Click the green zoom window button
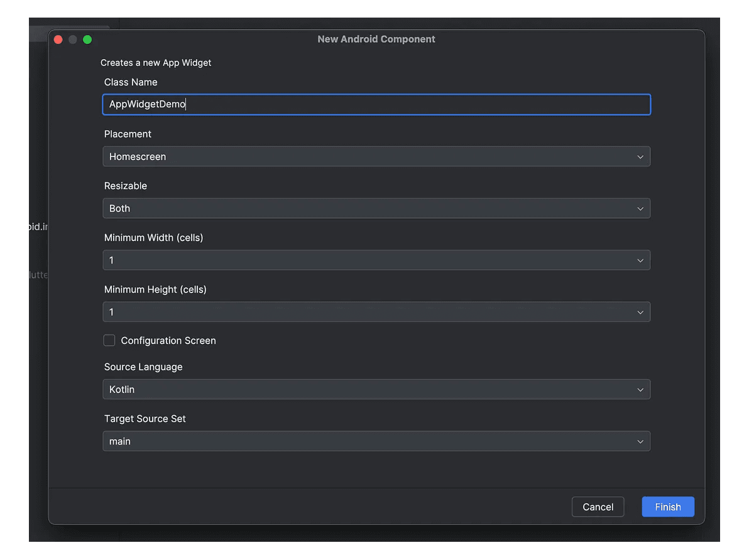 (x=87, y=40)
